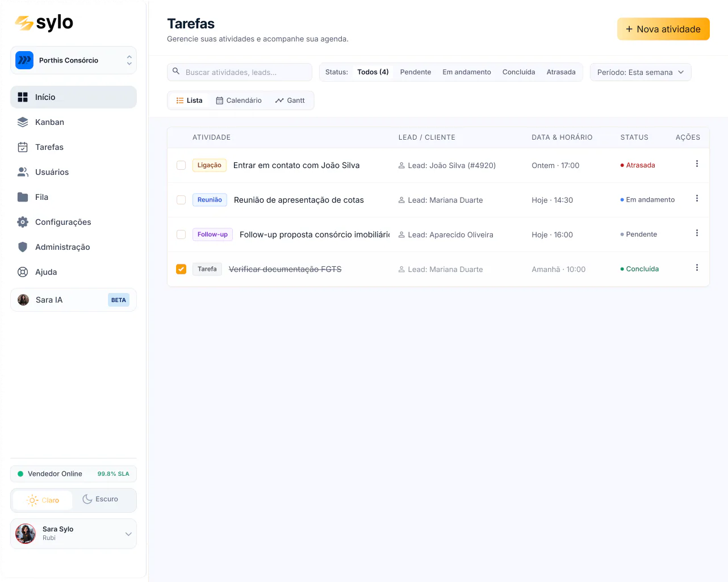
Task: Switch to Escuro dark theme
Action: coord(101,499)
